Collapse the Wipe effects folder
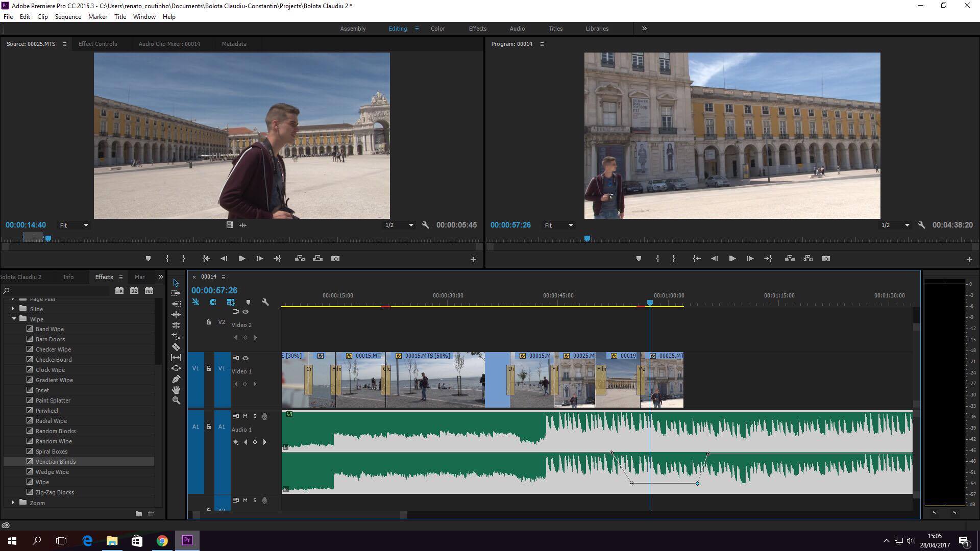This screenshot has width=980, height=551. point(14,319)
